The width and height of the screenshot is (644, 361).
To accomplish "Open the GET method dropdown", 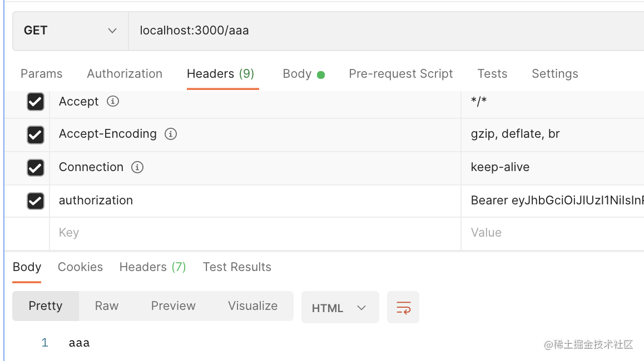I will [x=70, y=31].
